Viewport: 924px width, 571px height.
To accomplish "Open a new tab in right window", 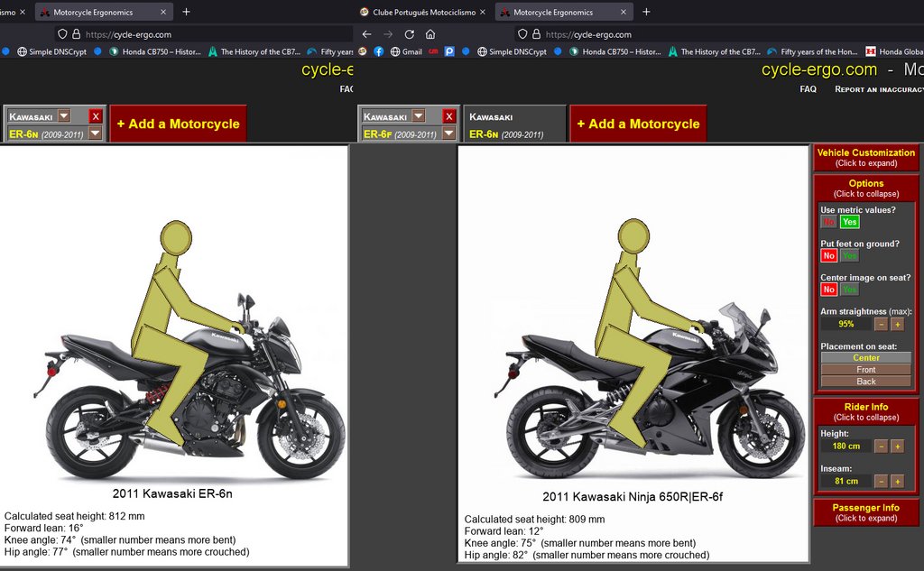I will [646, 12].
